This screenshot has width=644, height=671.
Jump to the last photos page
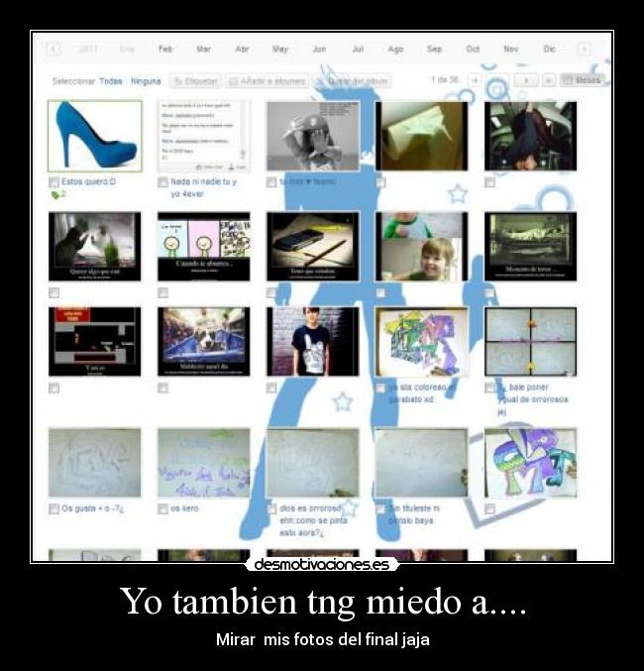point(549,80)
